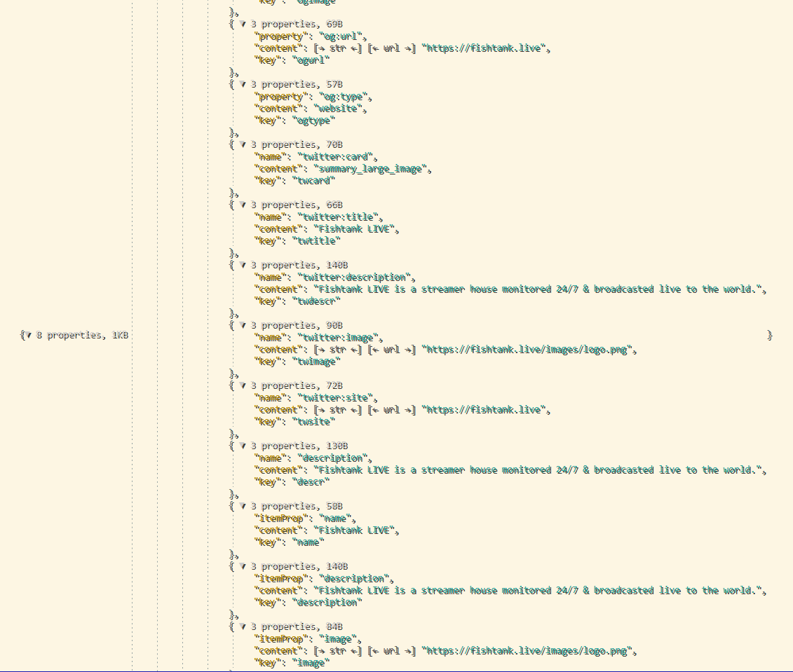Select the "twcard" key value
793x672 pixels.
[313, 181]
